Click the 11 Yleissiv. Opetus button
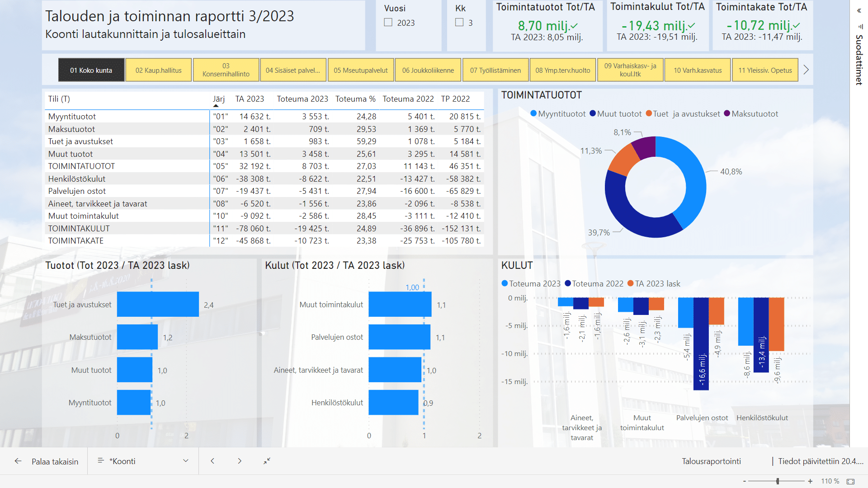The height and width of the screenshot is (488, 868). (765, 70)
